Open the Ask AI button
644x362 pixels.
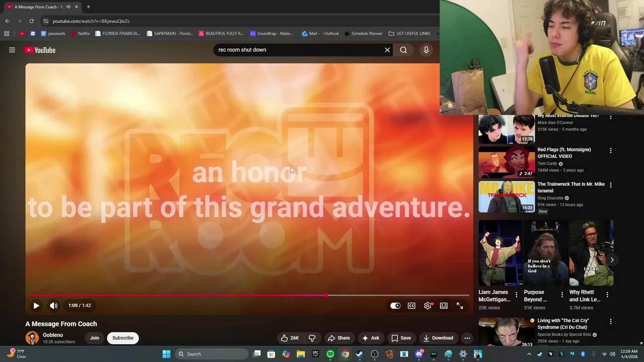coord(370,338)
